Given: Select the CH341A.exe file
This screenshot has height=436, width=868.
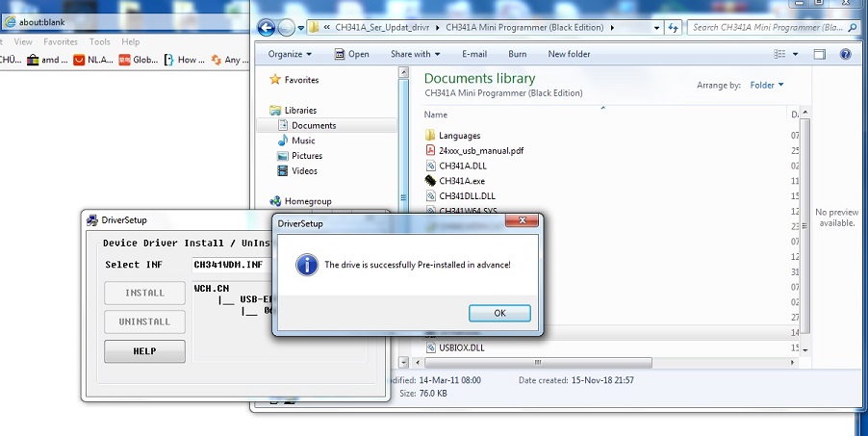Looking at the screenshot, I should (x=462, y=181).
